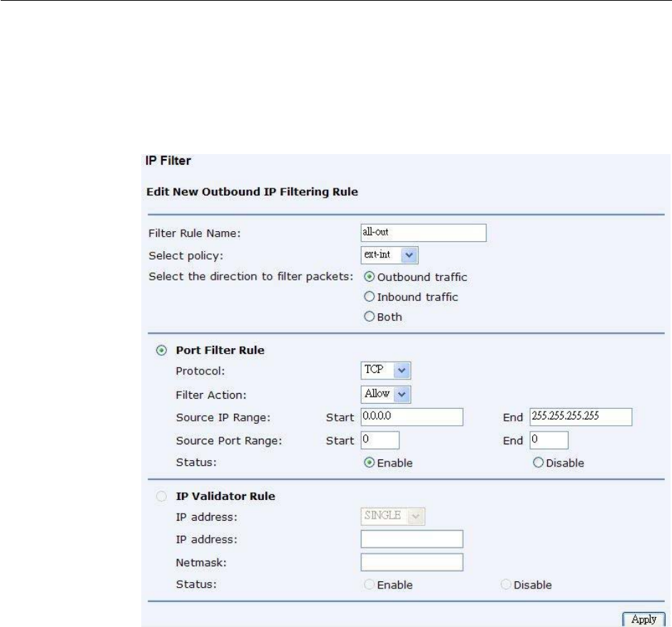Click the 'Edit New Outbound IP Filtering Rule' heading
Screen dimensions: 672x627
[x=252, y=192]
